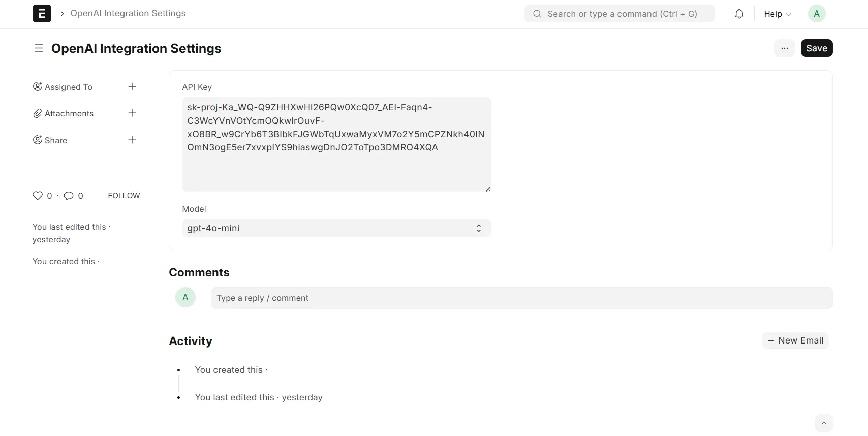Open the OpenAI Integration Settings breadcrumb
Screen dimensions: 868x436
pyautogui.click(x=128, y=13)
